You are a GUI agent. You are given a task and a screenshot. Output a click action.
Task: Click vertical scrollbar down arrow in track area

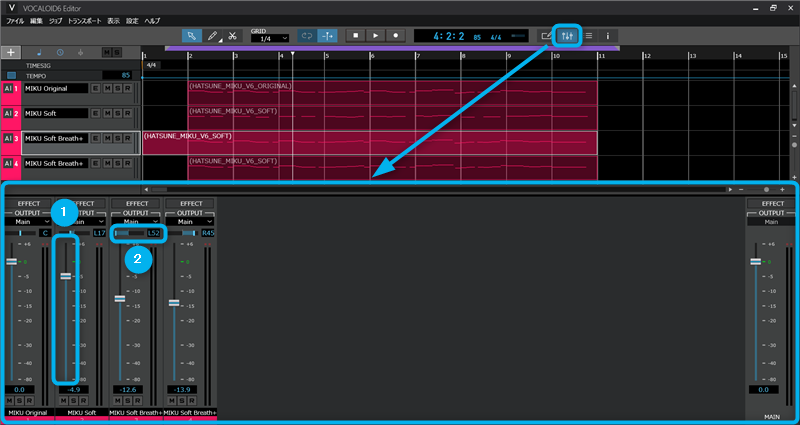(793, 125)
